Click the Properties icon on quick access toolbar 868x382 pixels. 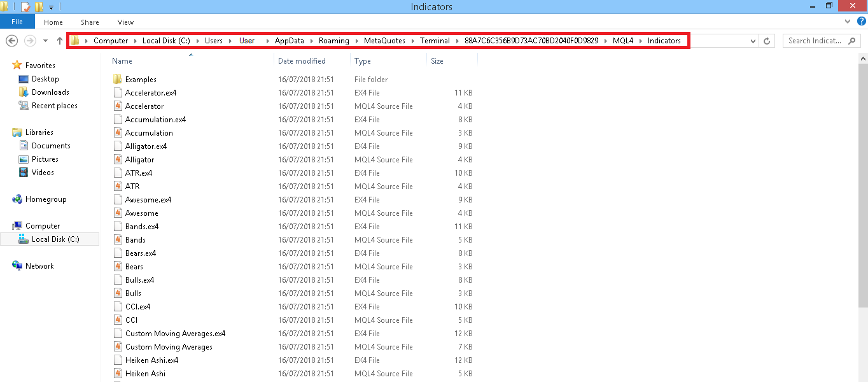click(x=25, y=7)
